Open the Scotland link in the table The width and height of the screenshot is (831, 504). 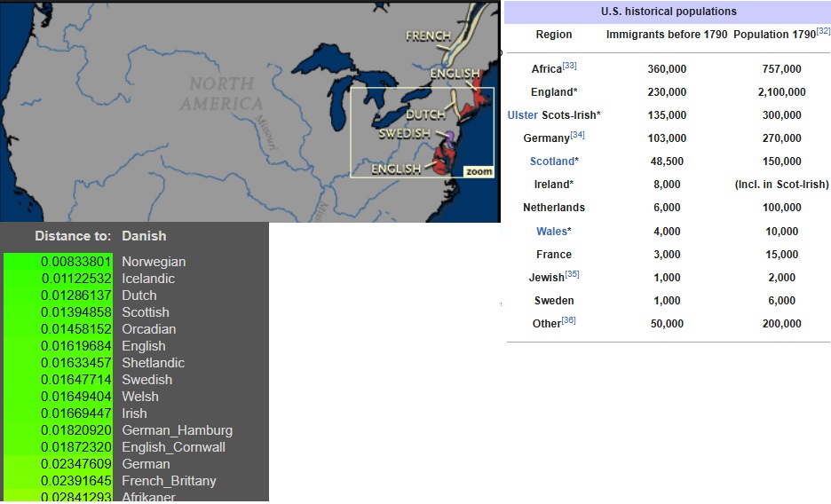point(552,161)
